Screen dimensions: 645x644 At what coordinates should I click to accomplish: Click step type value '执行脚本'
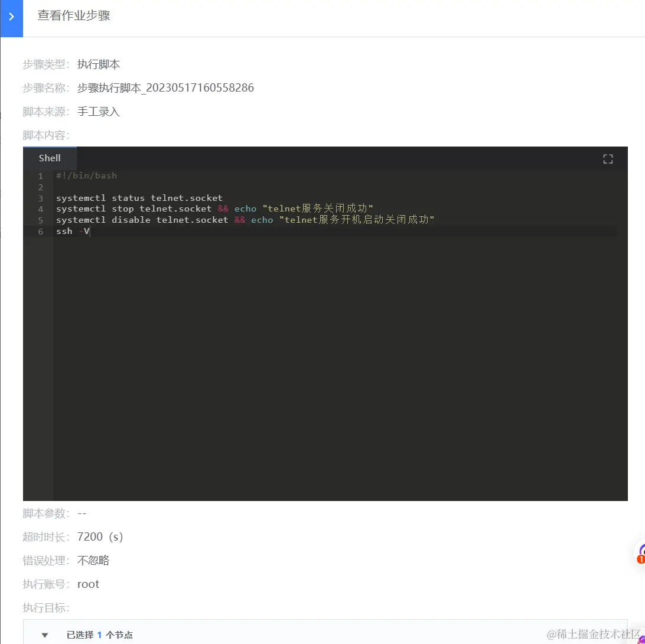pyautogui.click(x=98, y=64)
